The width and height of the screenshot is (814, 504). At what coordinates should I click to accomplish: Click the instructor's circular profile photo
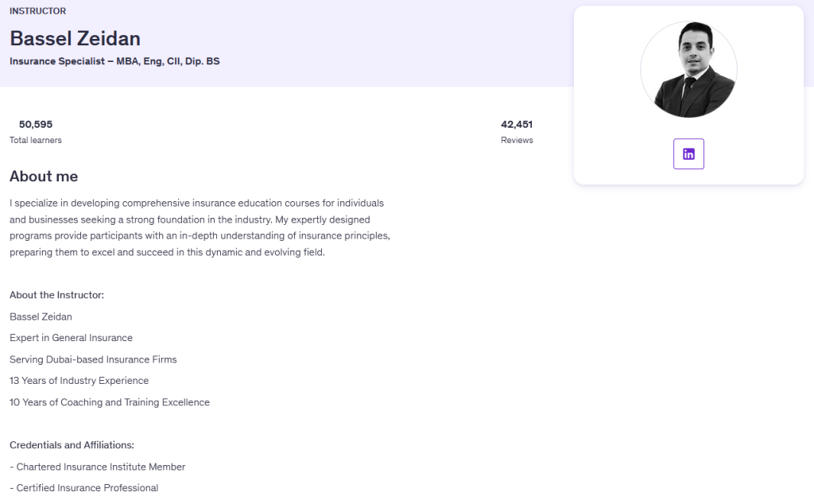tap(688, 70)
